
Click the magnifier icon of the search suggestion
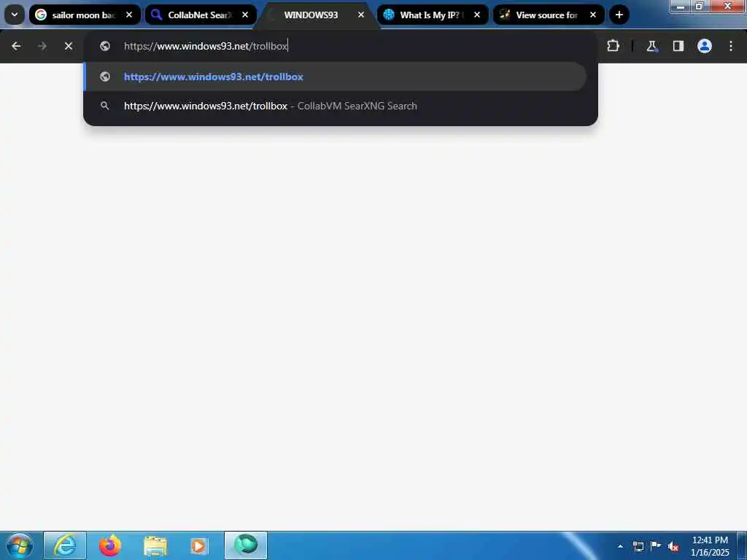click(105, 106)
